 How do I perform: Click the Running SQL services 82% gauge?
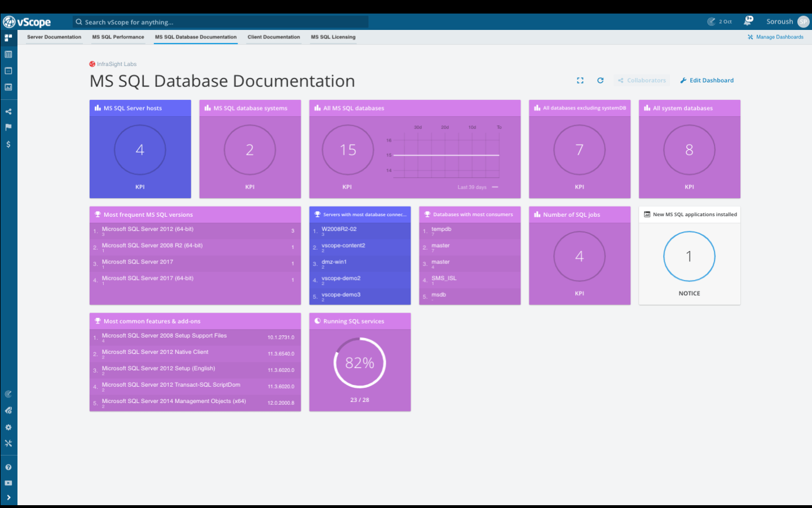pyautogui.click(x=360, y=363)
